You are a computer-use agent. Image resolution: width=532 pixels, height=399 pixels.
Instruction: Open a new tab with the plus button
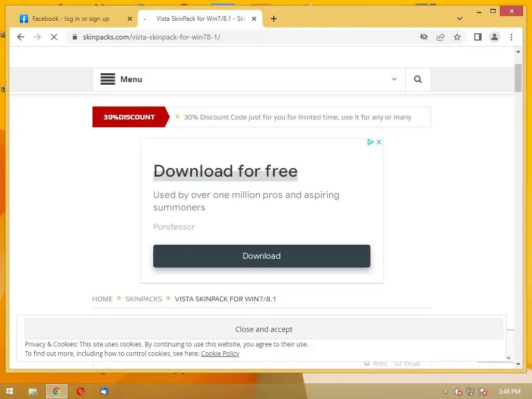(x=274, y=19)
